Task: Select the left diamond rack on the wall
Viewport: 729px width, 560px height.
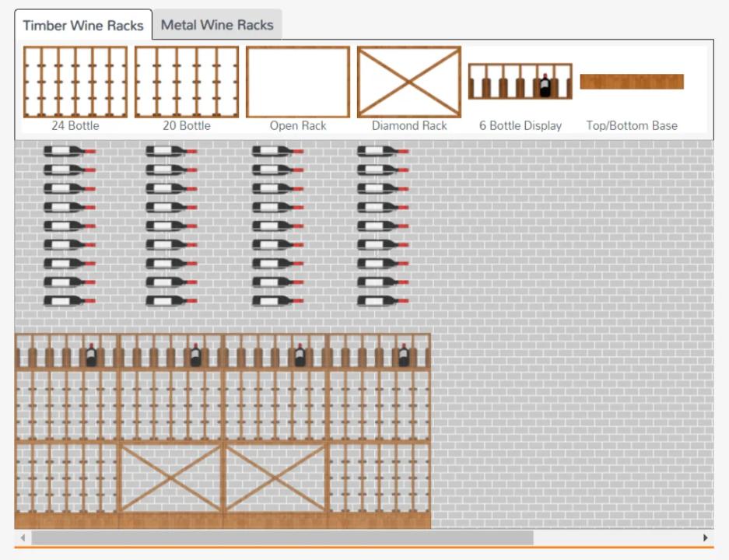Action: click(x=171, y=478)
